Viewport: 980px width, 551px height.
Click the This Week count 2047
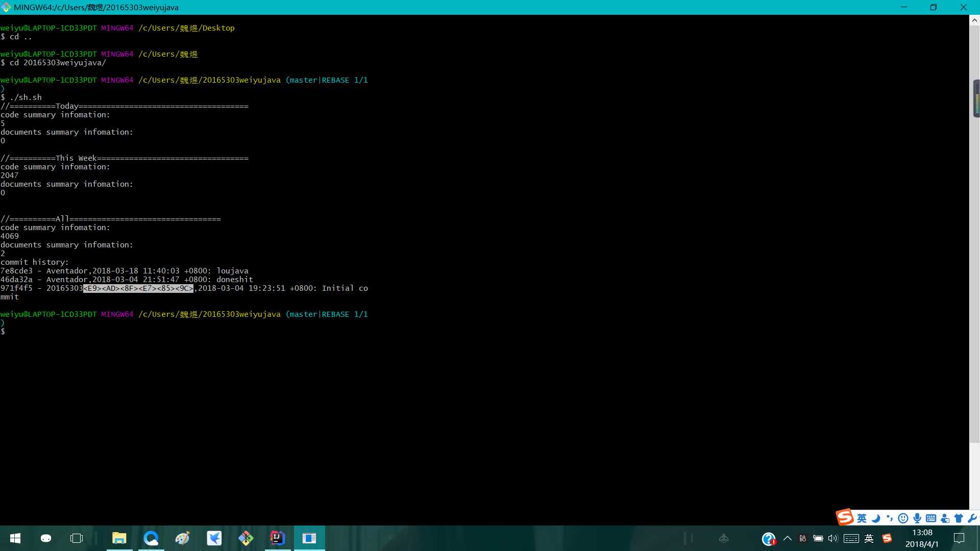10,176
